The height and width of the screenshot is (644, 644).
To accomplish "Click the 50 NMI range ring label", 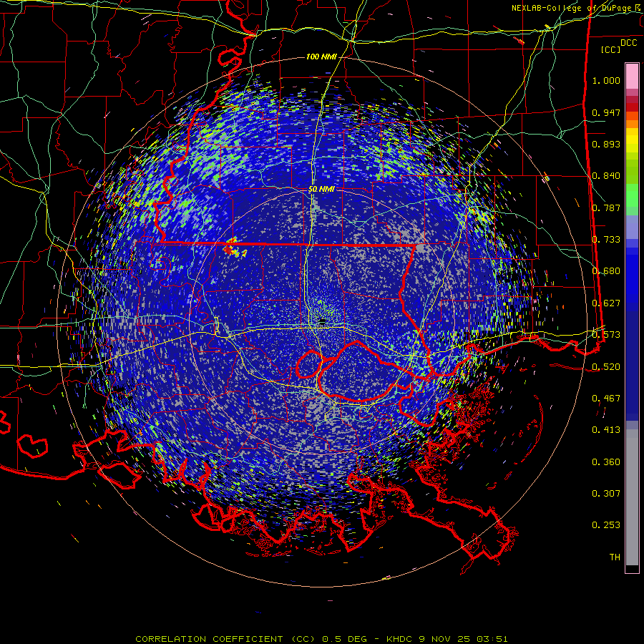I will [321, 190].
